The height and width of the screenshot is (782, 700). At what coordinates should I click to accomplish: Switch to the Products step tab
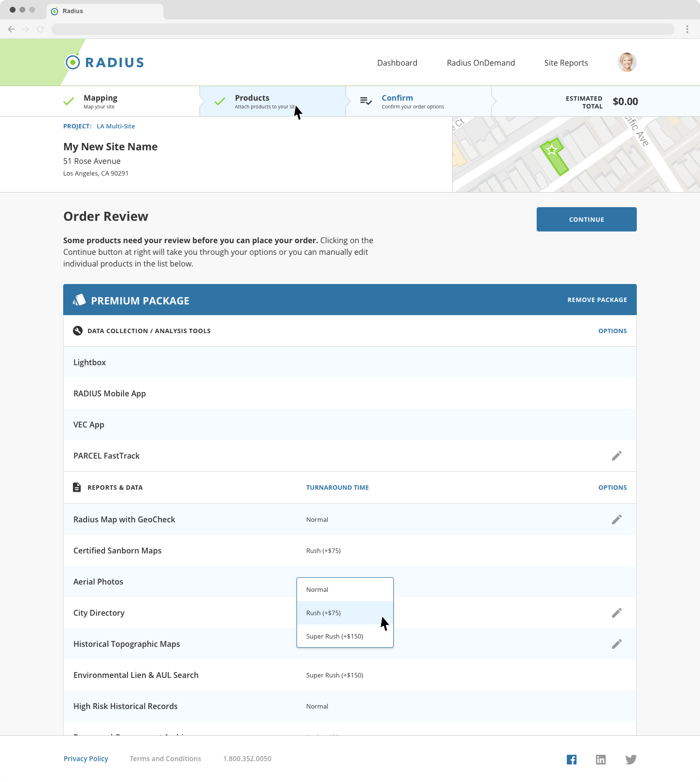click(x=273, y=101)
